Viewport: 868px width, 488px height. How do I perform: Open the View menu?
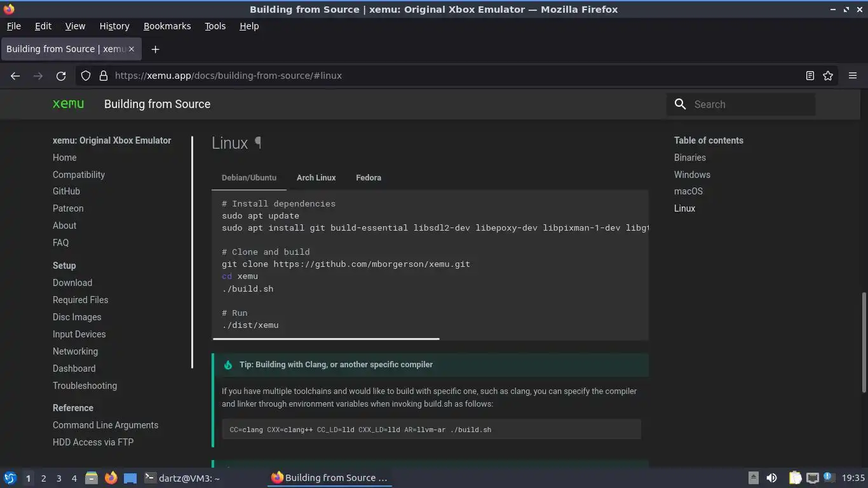pyautogui.click(x=75, y=26)
